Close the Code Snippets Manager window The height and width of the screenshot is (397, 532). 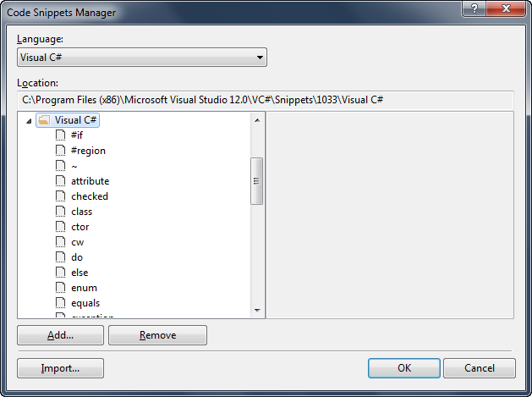(506, 8)
